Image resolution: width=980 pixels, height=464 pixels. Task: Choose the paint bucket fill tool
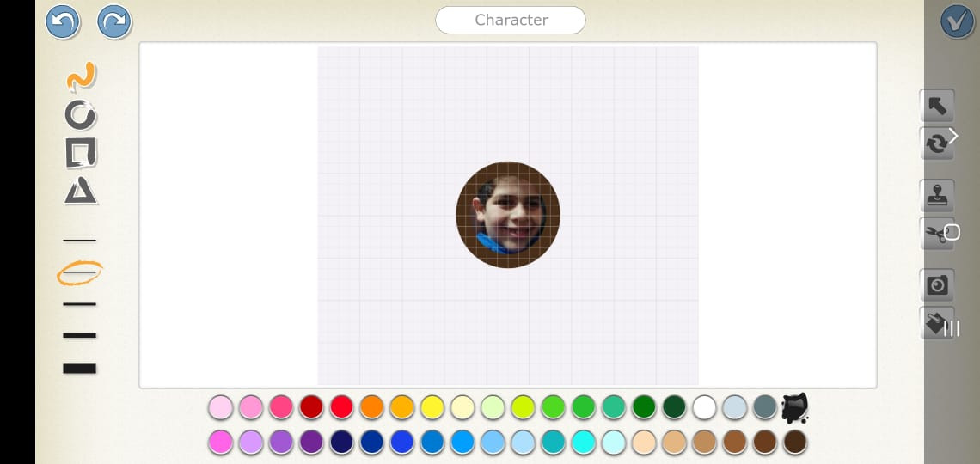[x=937, y=323]
